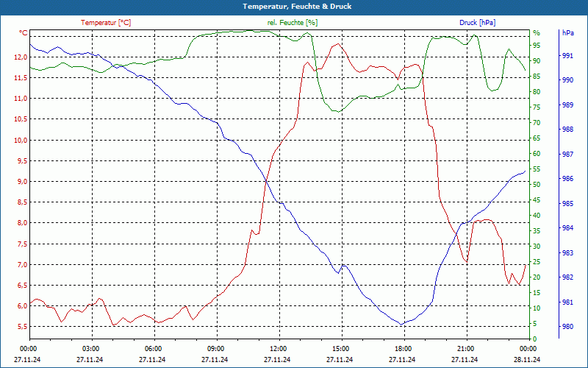Click the '15:00' time axis label
Viewport: 588px width, 368px height.
pyautogui.click(x=340, y=348)
